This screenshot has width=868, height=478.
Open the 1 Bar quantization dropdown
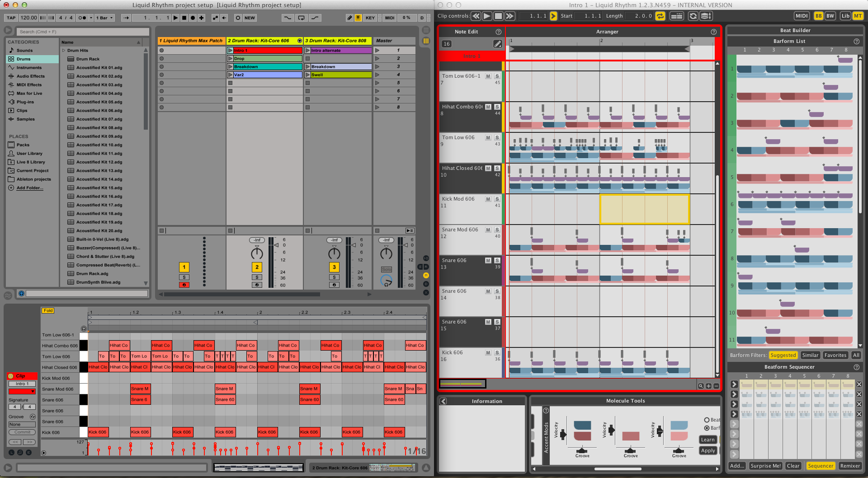[104, 18]
